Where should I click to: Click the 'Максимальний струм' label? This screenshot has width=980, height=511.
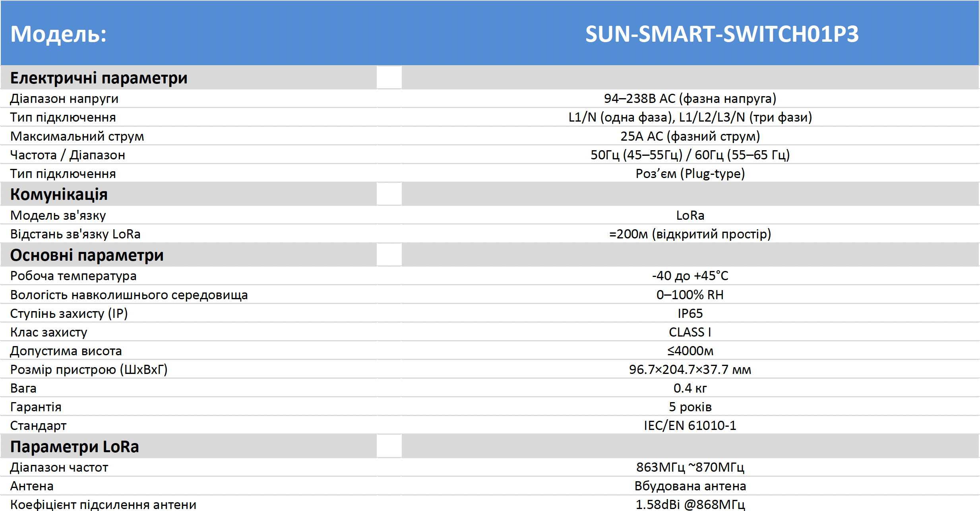pos(77,136)
